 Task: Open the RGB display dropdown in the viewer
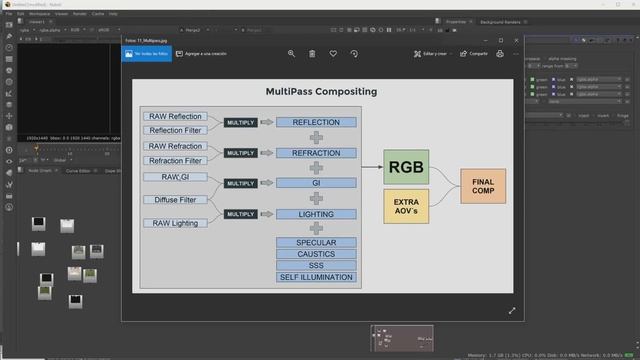[x=78, y=30]
